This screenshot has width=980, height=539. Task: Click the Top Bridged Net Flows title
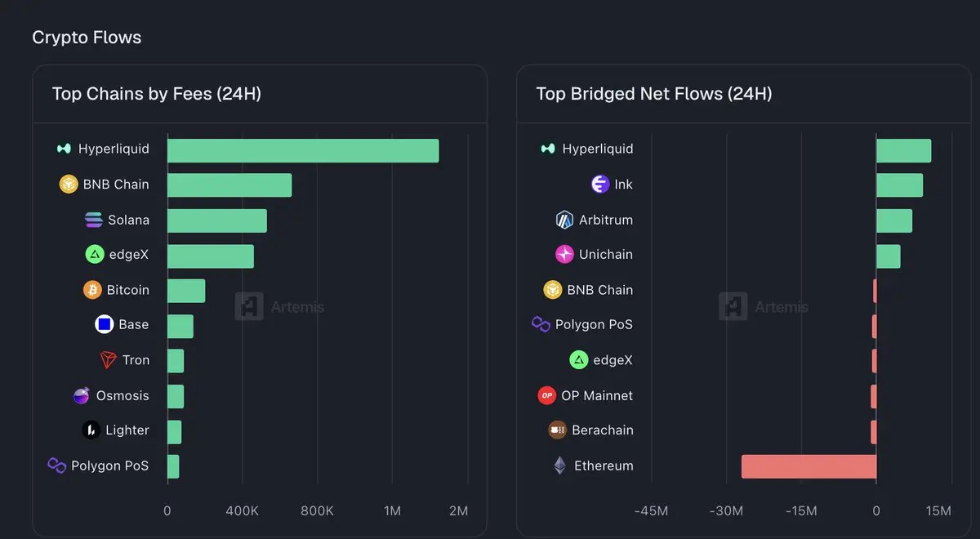coord(653,94)
